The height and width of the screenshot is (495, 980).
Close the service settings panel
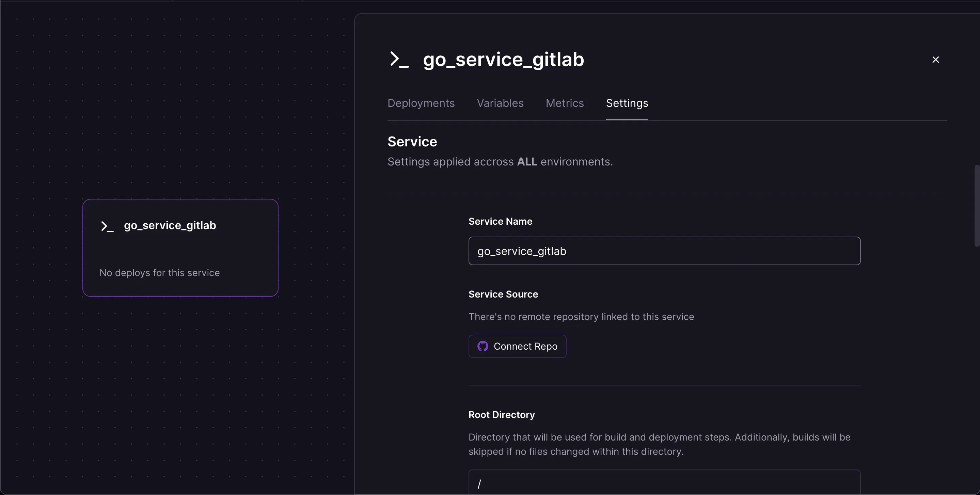pyautogui.click(x=935, y=60)
